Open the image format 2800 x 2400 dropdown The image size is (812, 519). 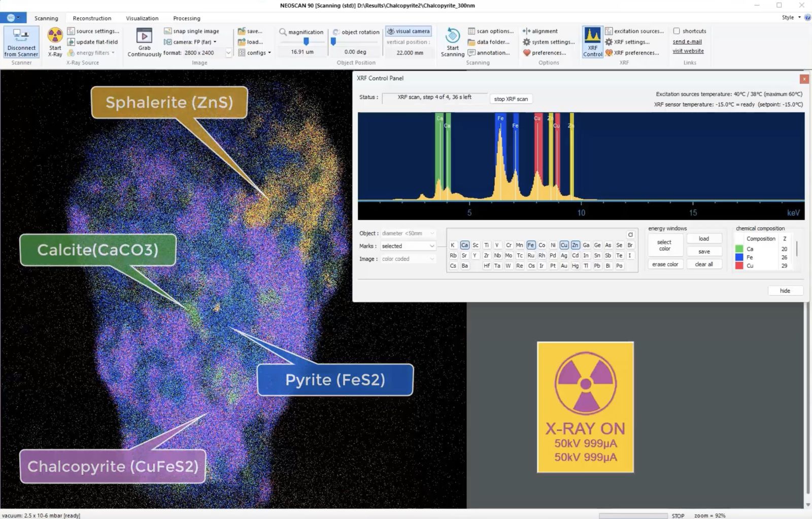click(228, 53)
